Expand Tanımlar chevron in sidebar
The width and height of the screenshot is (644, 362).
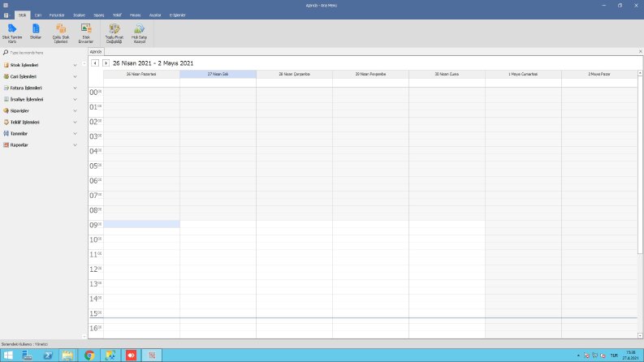pos(76,134)
